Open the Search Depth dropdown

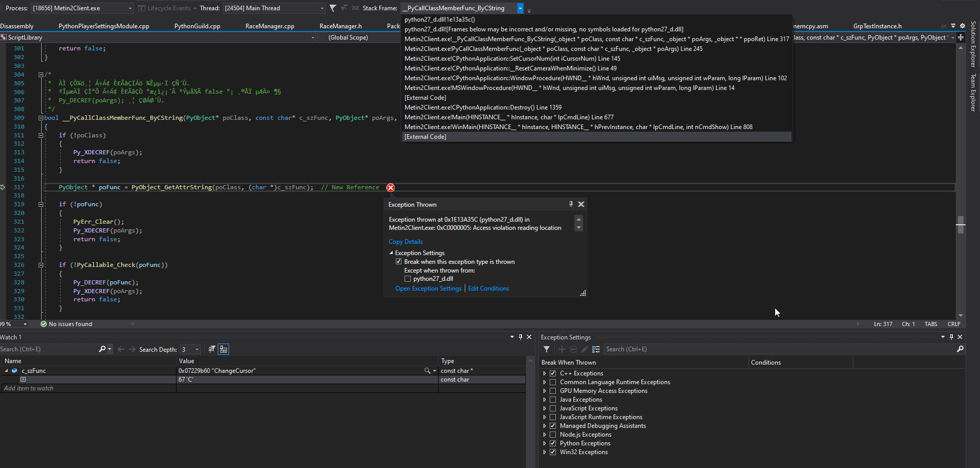(x=197, y=350)
